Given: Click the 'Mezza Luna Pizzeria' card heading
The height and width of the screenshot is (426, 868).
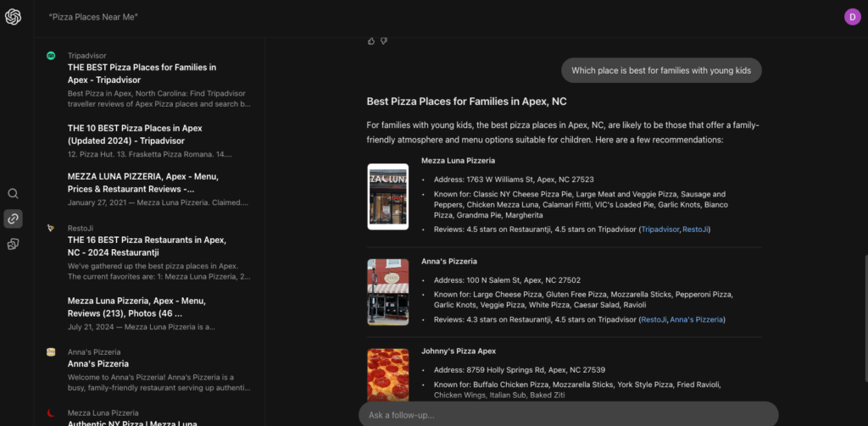Looking at the screenshot, I should point(459,161).
